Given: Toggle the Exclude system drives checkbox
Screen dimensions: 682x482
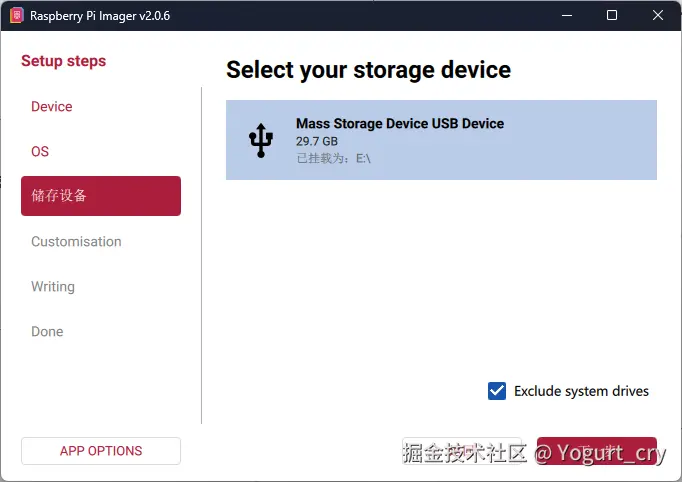Looking at the screenshot, I should 497,391.
